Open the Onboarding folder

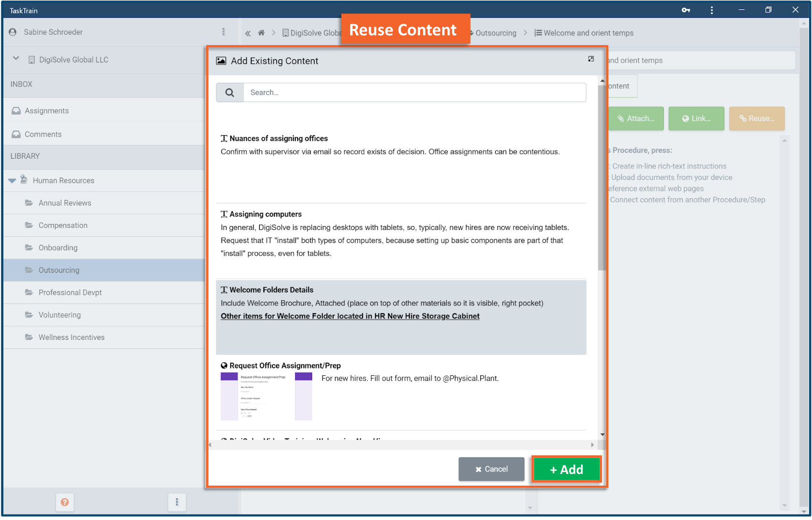click(x=58, y=248)
